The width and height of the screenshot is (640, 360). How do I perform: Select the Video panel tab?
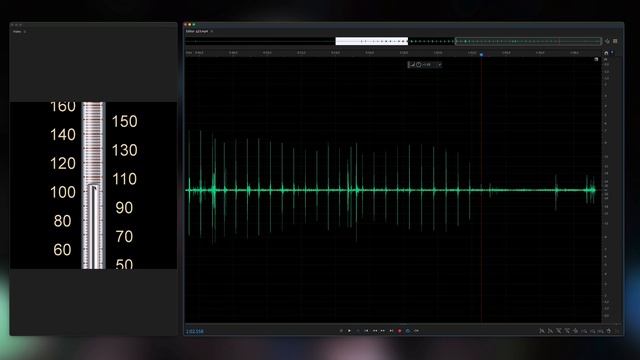pos(17,31)
